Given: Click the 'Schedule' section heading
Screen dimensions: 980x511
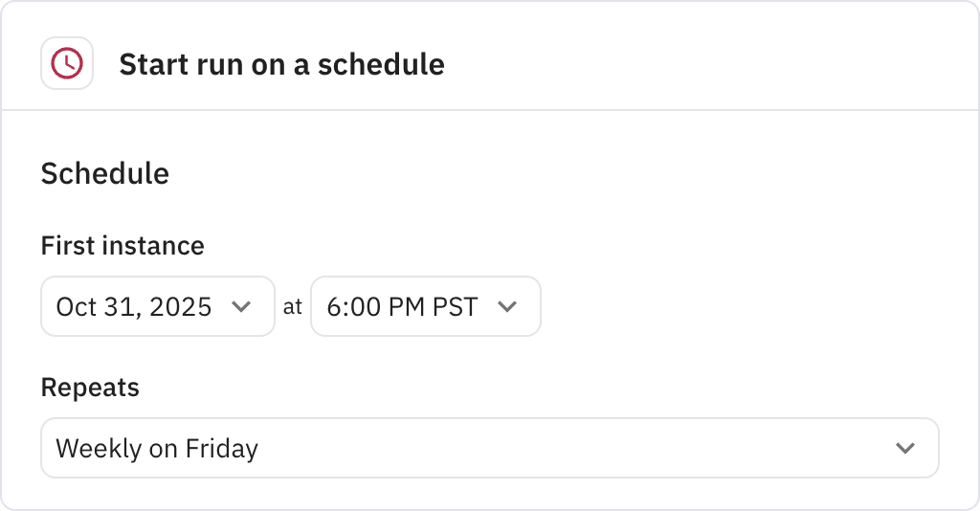Looking at the screenshot, I should click(105, 173).
